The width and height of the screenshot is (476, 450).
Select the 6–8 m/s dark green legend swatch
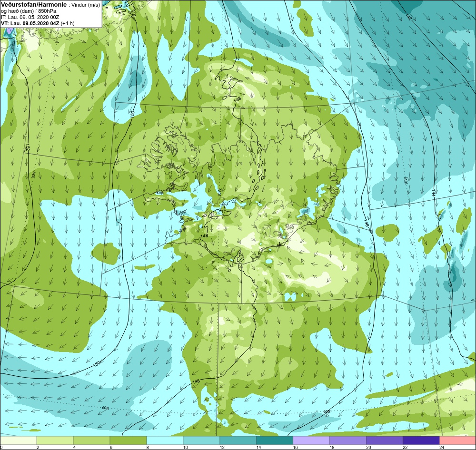(128, 440)
